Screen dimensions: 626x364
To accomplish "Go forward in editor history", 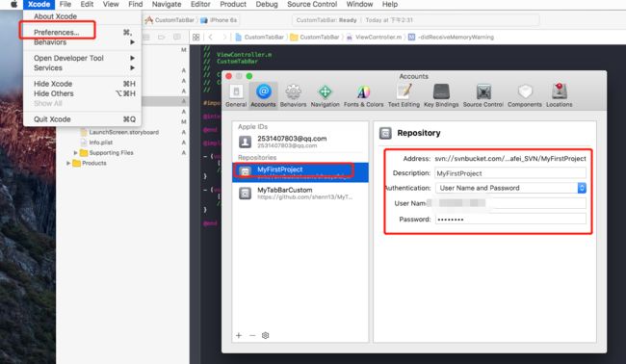I will coord(224,38).
